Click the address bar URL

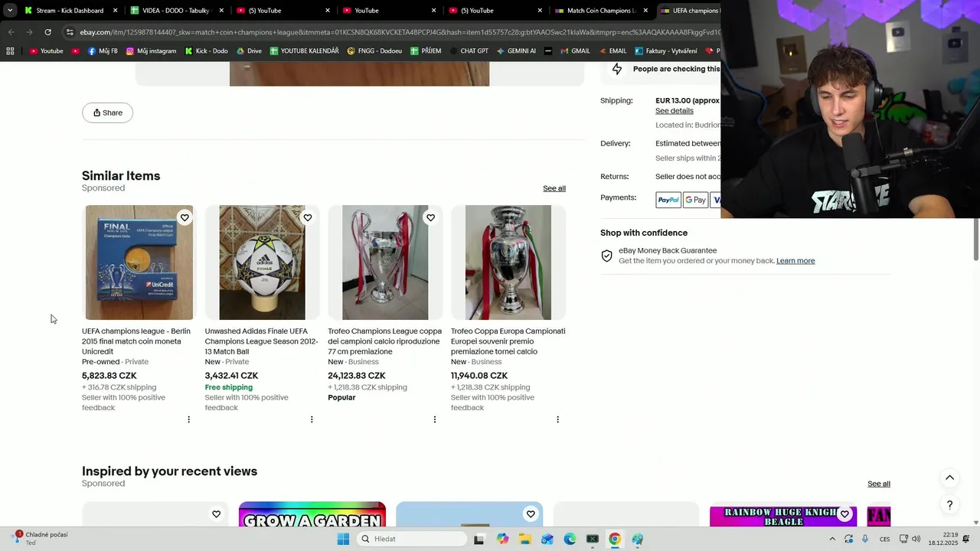398,32
